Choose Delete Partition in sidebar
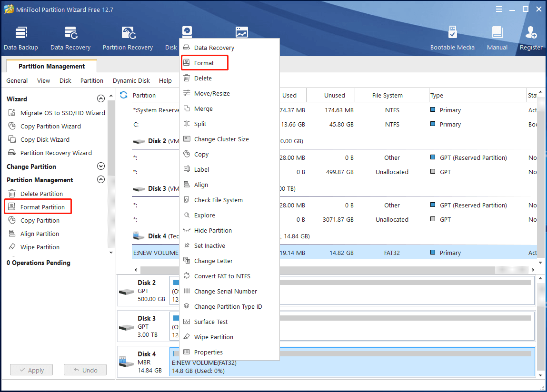 point(35,194)
